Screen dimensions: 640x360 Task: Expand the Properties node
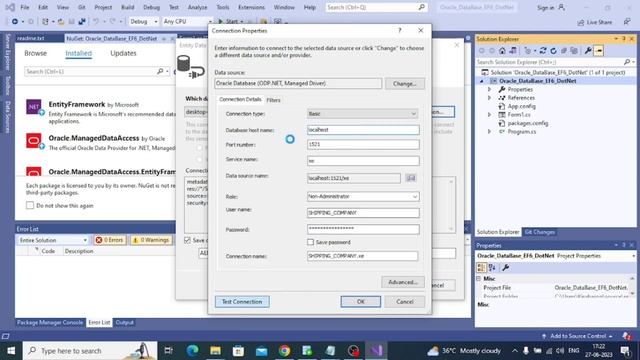(489, 89)
